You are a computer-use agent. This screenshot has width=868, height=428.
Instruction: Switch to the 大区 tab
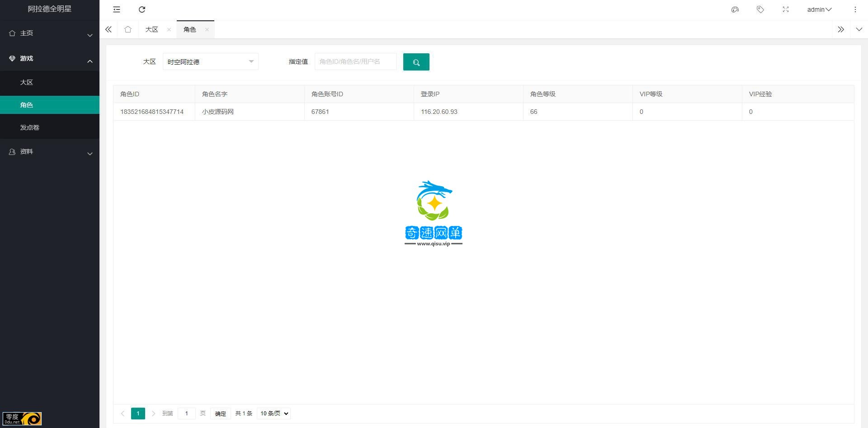click(x=151, y=29)
